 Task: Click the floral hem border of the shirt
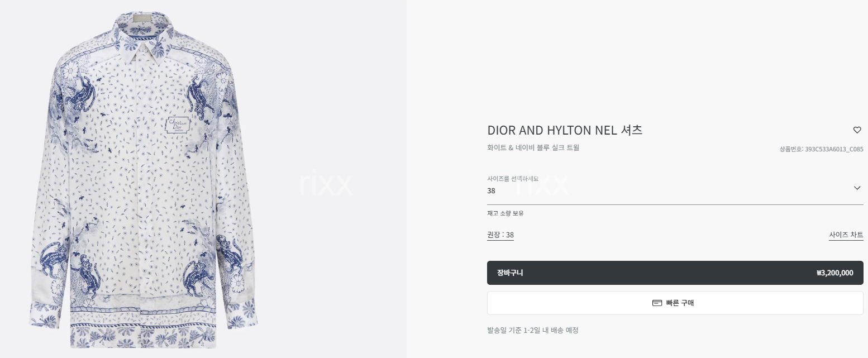click(x=142, y=335)
